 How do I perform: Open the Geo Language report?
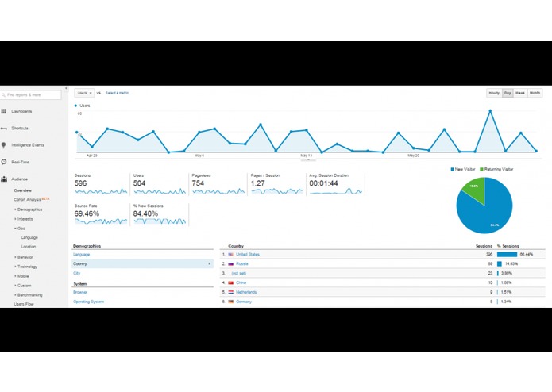point(29,238)
